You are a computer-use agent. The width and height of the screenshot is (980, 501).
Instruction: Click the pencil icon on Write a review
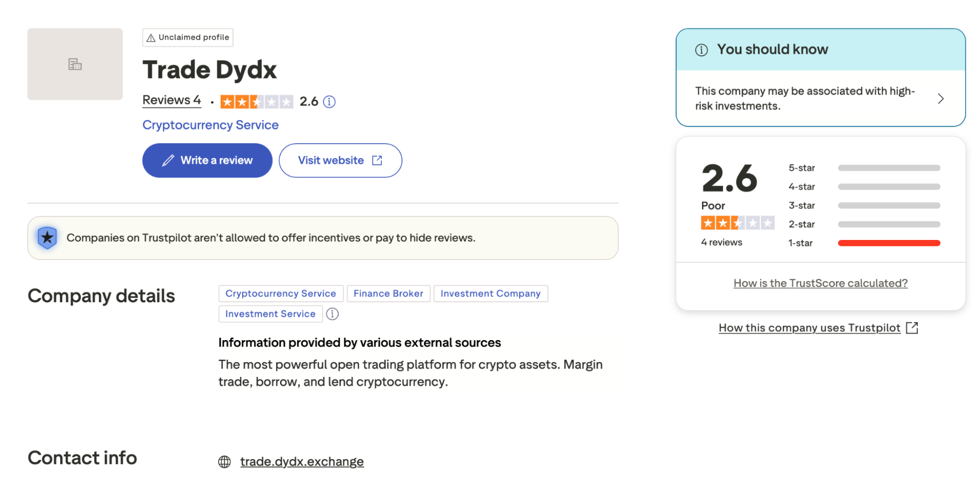pos(169,160)
